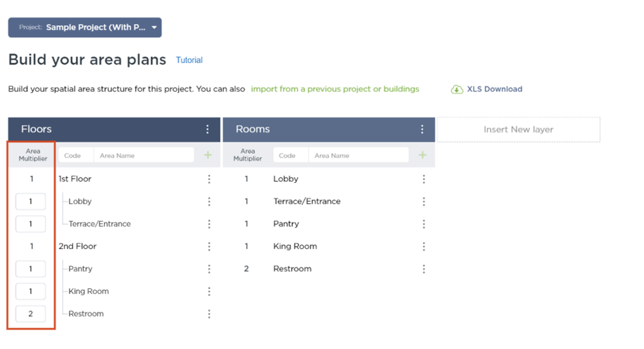This screenshot has width=644, height=349.
Task: Open options for Terrace/Entrance in Rooms
Action: coord(424,202)
